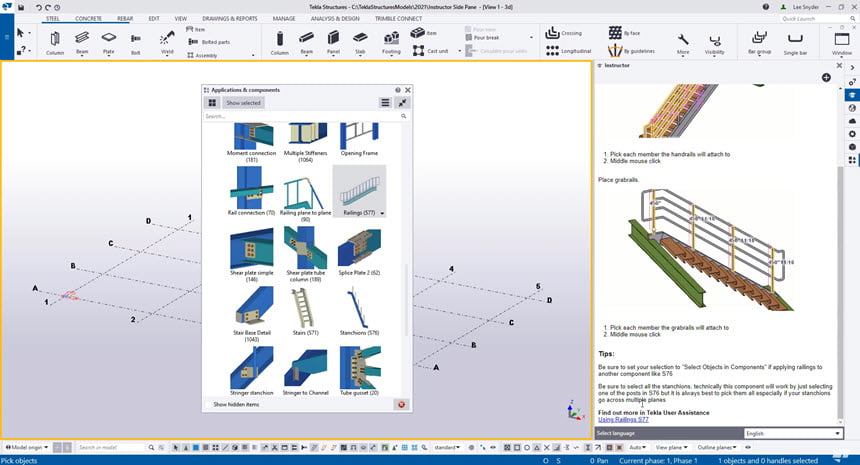Click the component catalog Search field
The height and width of the screenshot is (465, 860).
(306, 116)
